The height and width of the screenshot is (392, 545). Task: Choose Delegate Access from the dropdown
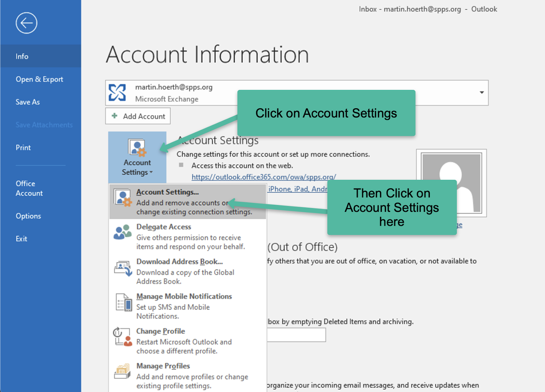point(188,236)
